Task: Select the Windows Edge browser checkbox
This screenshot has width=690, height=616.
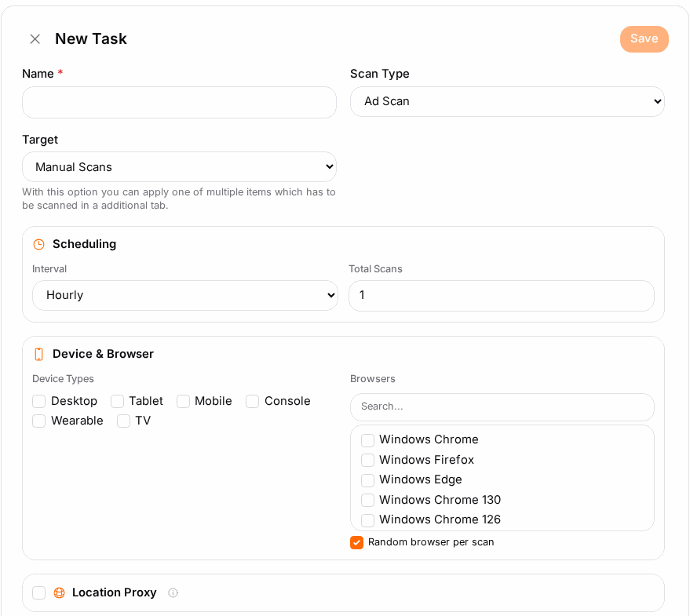Action: coord(367,480)
